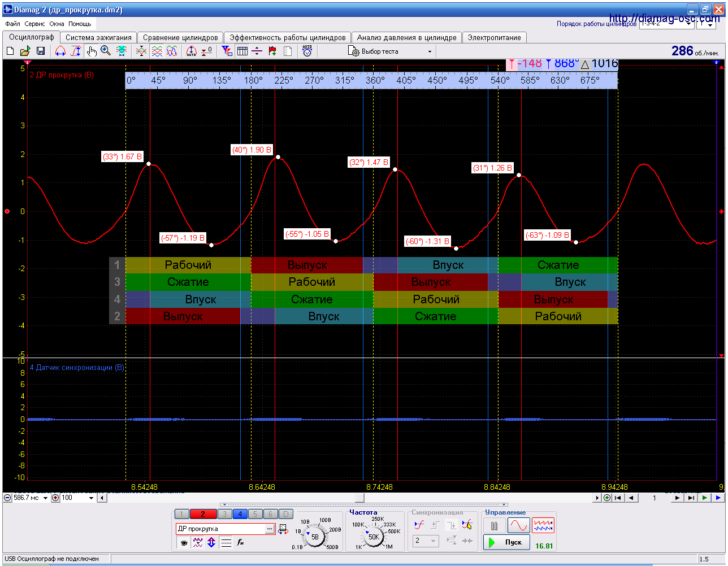The image size is (728, 566).
Task: Open the Помощь menu
Action: (80, 24)
